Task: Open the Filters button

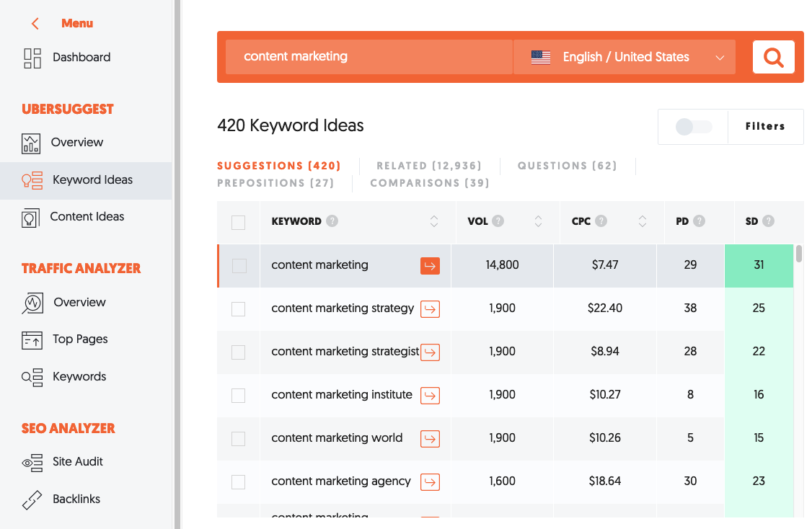Action: pos(765,127)
